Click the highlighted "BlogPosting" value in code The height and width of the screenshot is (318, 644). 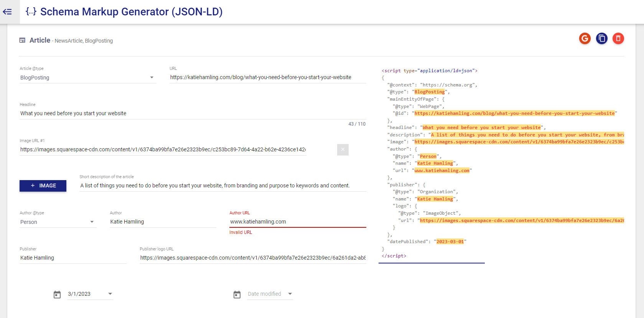(430, 92)
